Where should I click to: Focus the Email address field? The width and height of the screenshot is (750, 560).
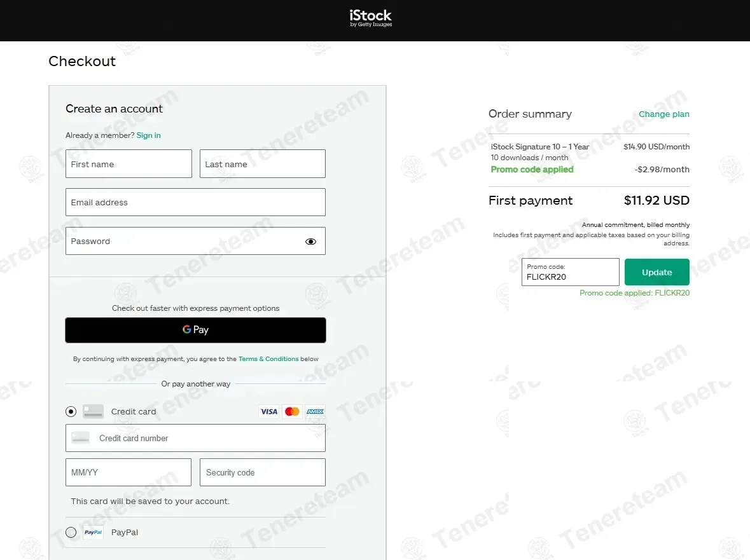196,202
